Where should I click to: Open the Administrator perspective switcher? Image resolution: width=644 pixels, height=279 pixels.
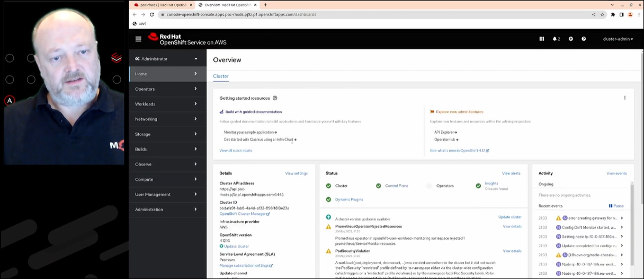point(167,59)
